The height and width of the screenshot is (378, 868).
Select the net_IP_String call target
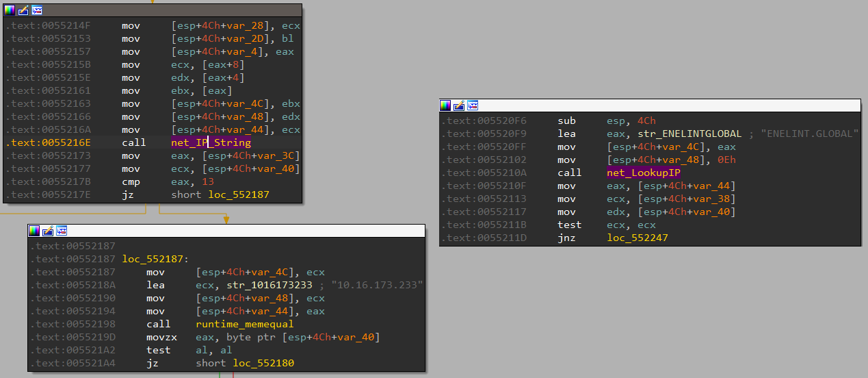click(211, 142)
